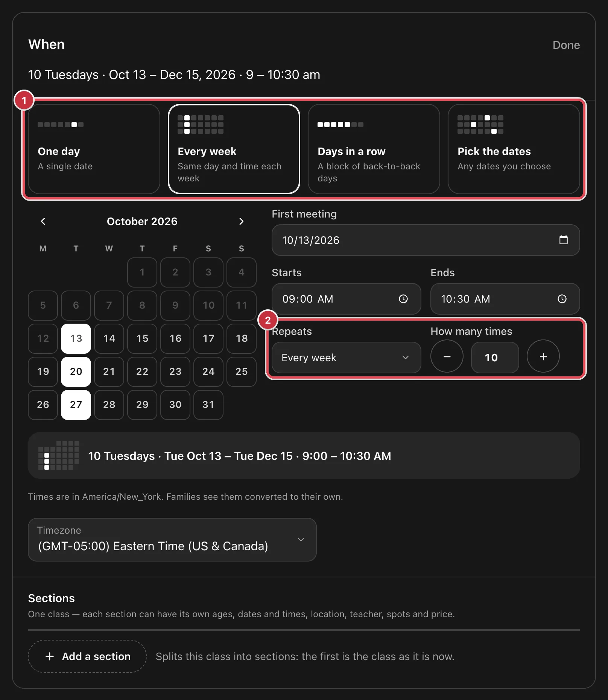
Task: Edit the First meeting date 10/13/2026 field
Action: (x=426, y=240)
